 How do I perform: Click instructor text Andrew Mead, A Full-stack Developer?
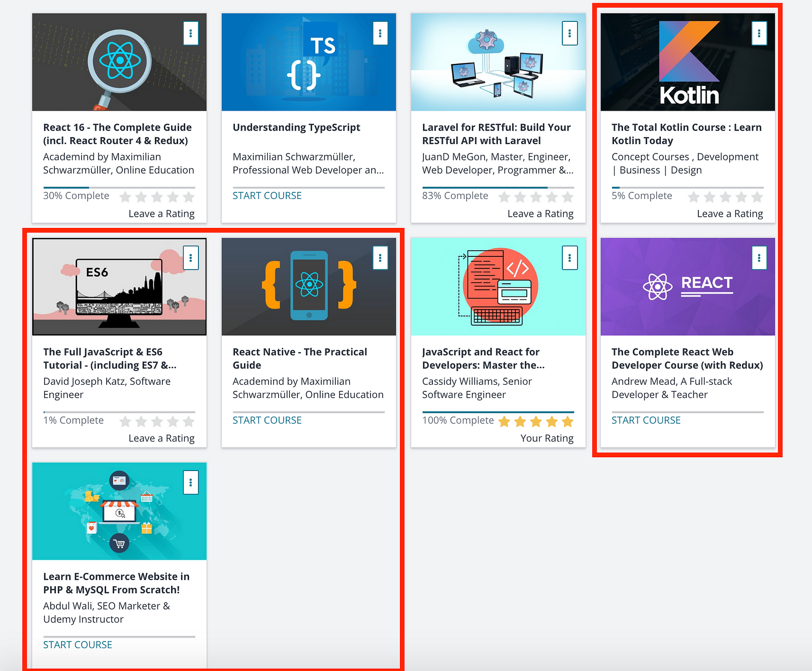[672, 388]
